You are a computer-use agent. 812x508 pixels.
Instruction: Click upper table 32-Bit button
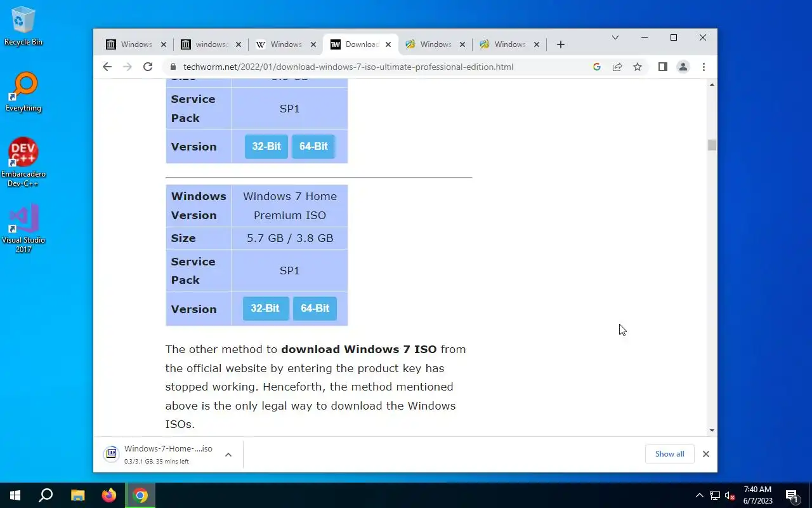pos(266,147)
